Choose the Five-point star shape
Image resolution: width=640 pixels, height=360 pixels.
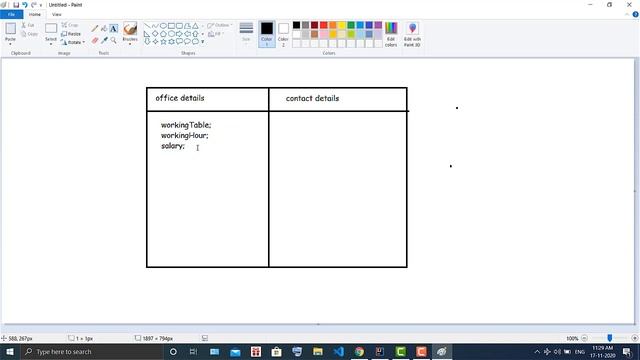(163, 41)
